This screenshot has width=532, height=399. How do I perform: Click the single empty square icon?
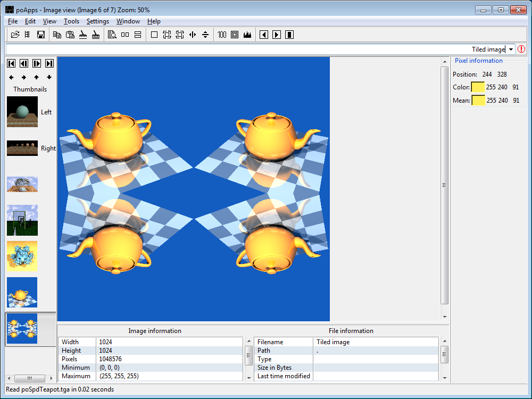(154, 35)
